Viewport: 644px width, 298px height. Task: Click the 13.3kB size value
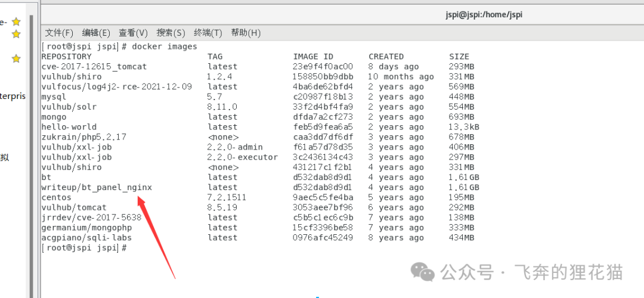pyautogui.click(x=464, y=127)
